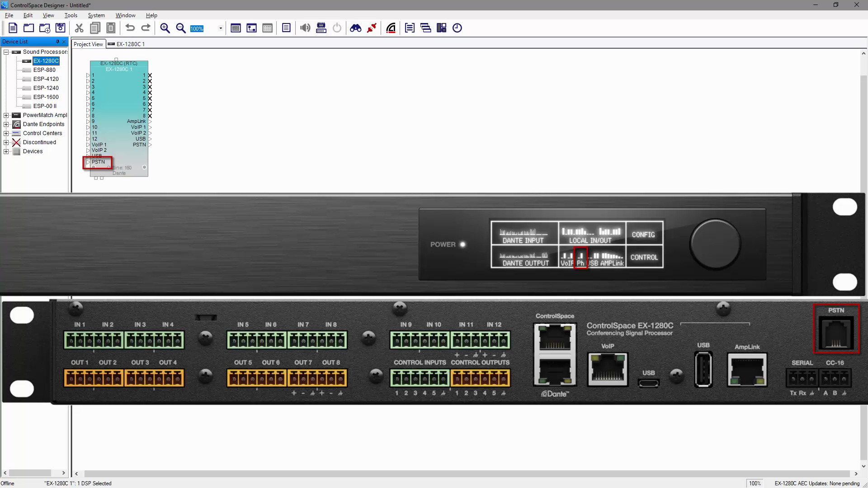Viewport: 868px width, 488px height.
Task: Open the zoom percentage dropdown arrow
Action: (x=221, y=28)
